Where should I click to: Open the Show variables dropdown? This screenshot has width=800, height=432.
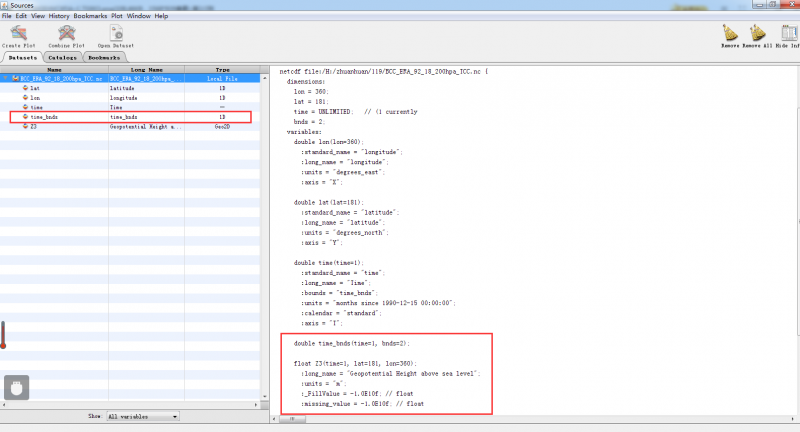tap(142, 416)
